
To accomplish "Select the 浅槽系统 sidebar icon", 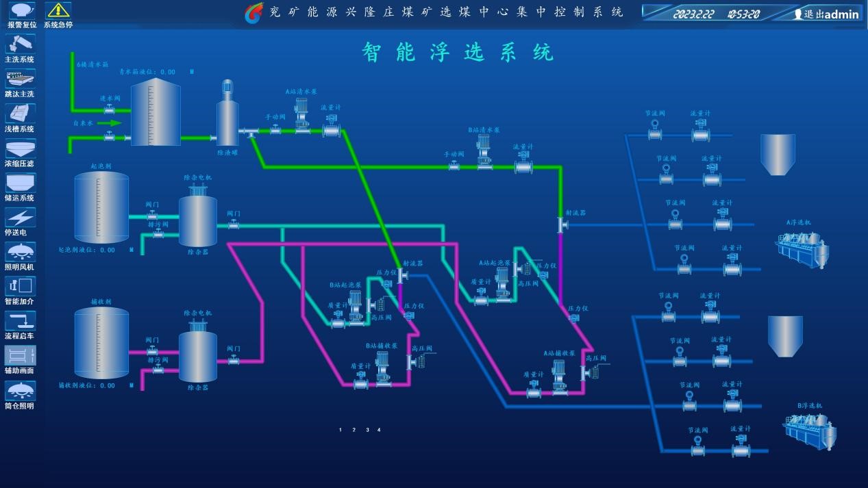I will 20,114.
